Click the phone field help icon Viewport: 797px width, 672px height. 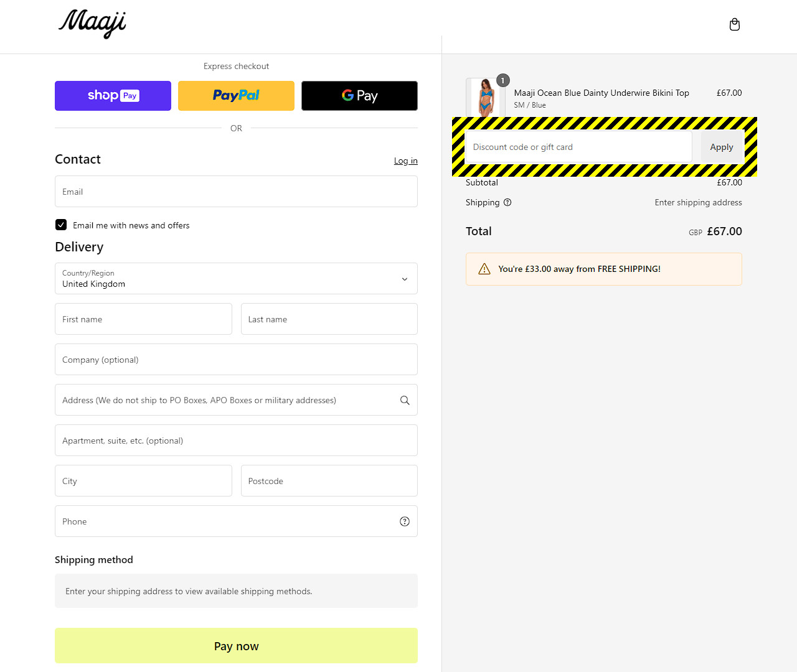405,521
